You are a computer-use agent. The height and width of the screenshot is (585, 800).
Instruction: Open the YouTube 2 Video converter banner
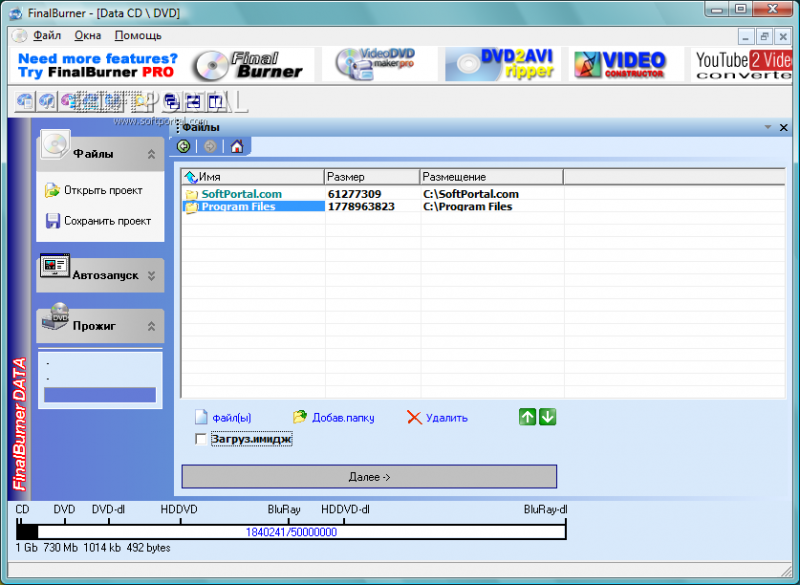[741, 64]
